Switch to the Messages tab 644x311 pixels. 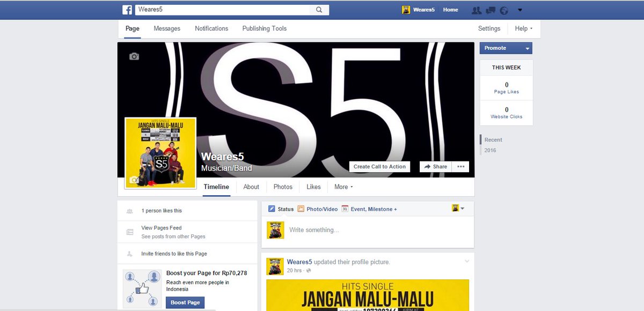[x=167, y=28]
